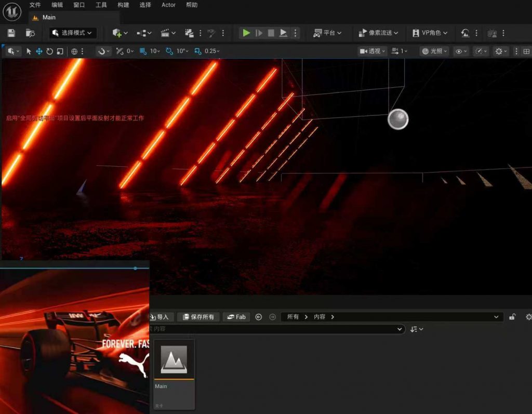This screenshot has height=414, width=532.
Task: Open the add-actor cube plus menu
Action: click(x=120, y=33)
